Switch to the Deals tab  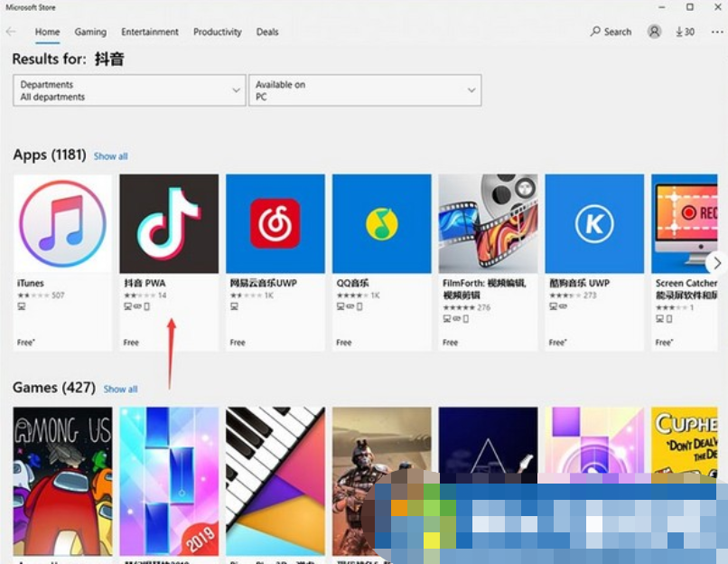[267, 32]
